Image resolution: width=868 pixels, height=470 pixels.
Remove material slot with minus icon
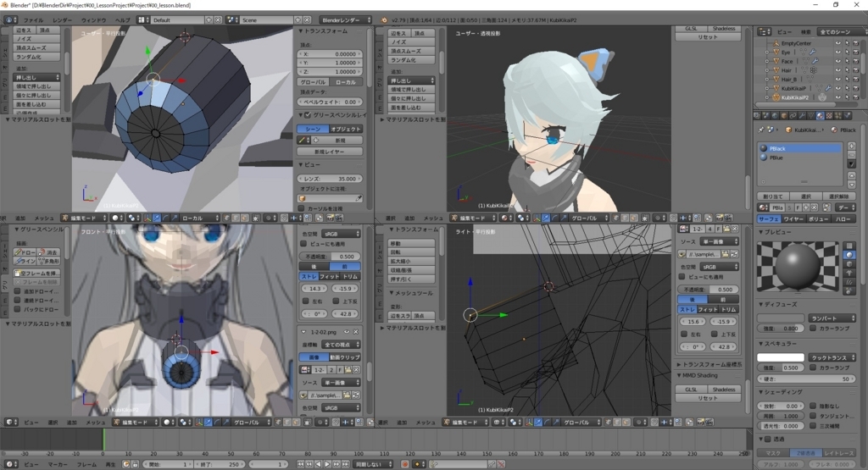pos(851,155)
